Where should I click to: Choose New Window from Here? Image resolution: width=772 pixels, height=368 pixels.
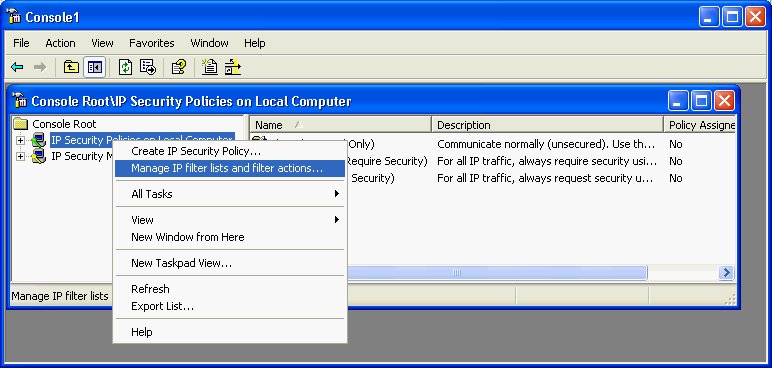coord(230,237)
